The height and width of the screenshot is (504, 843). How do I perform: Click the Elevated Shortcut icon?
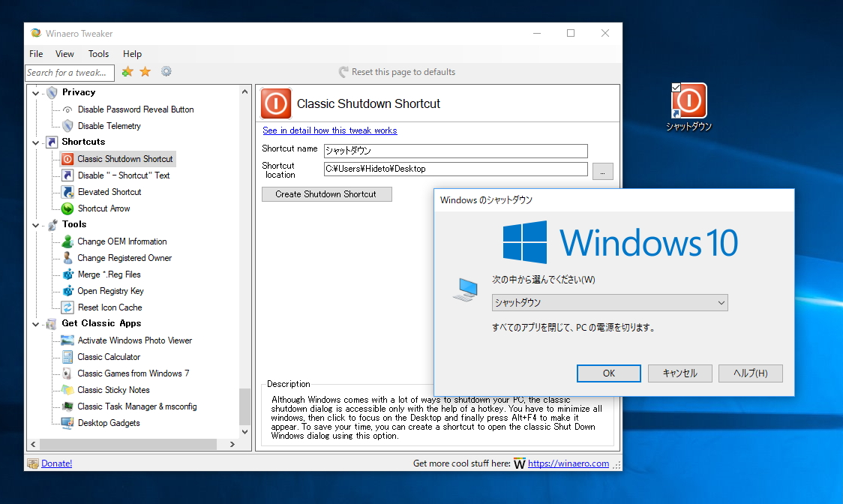tap(67, 192)
